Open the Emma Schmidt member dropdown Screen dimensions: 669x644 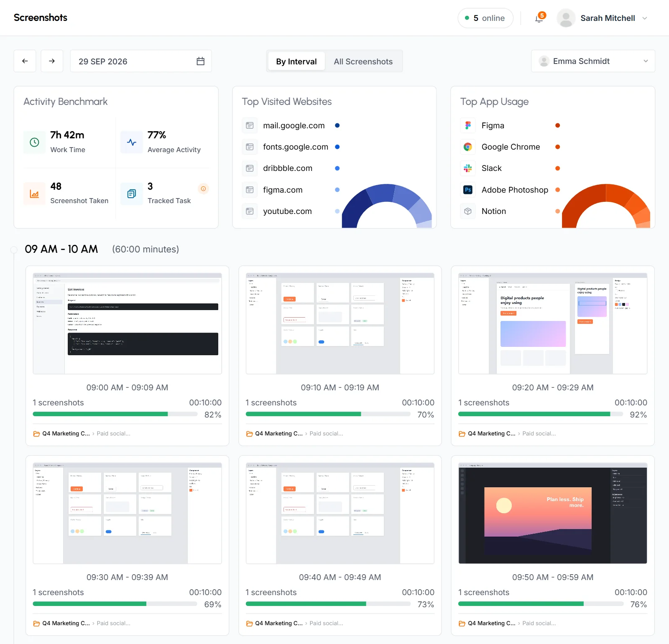593,61
